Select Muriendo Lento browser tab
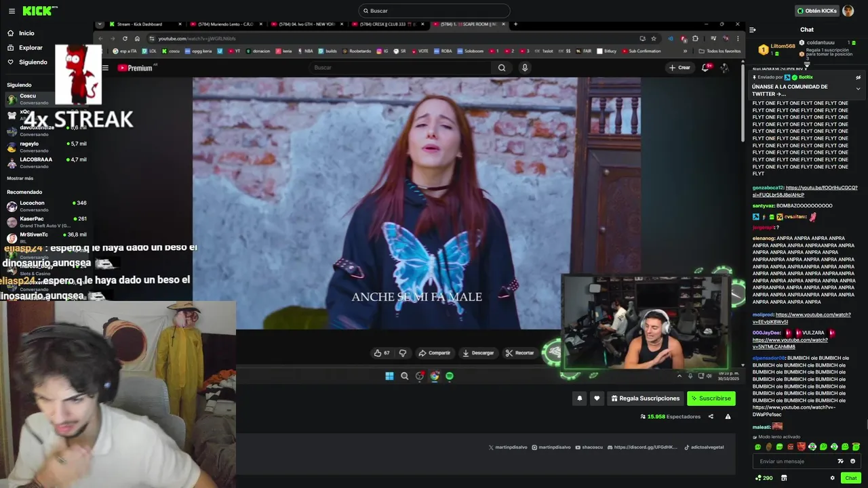The width and height of the screenshot is (868, 488). pos(227,24)
